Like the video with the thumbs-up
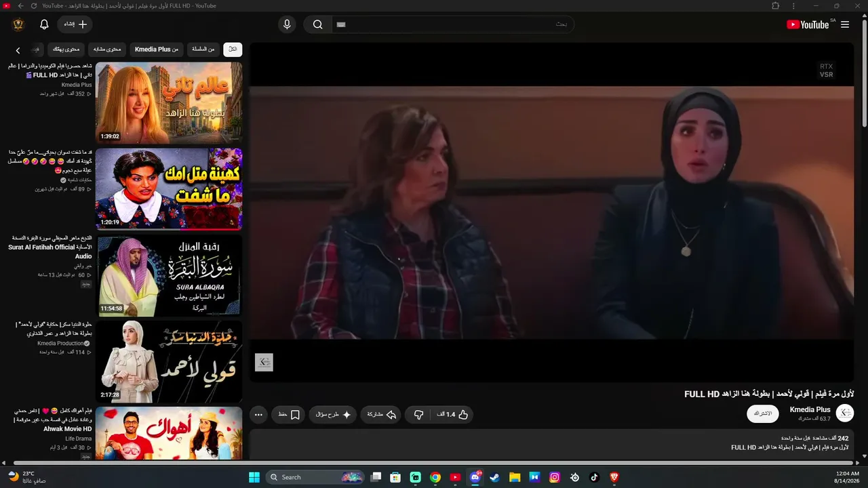Screen dimensions: 868x488 pos(452,414)
